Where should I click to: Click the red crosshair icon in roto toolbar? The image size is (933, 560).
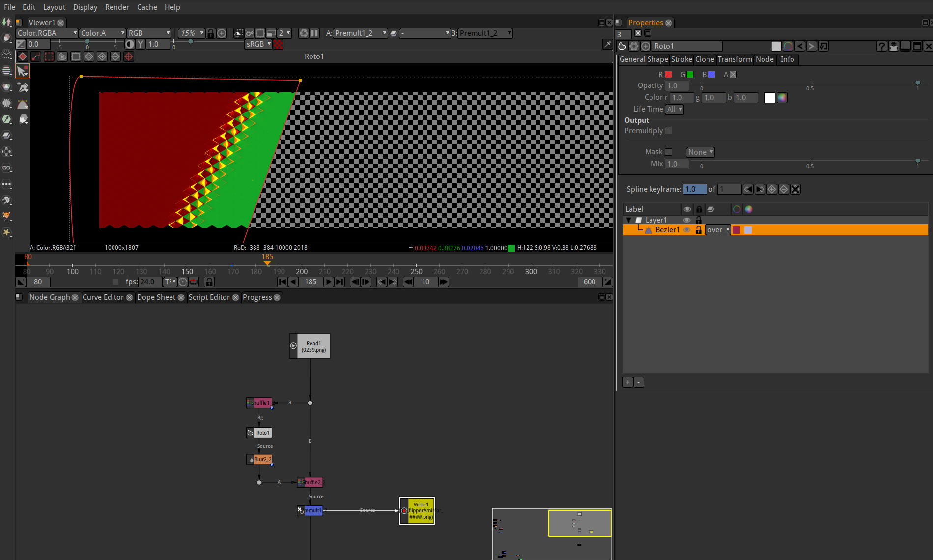pyautogui.click(x=129, y=56)
